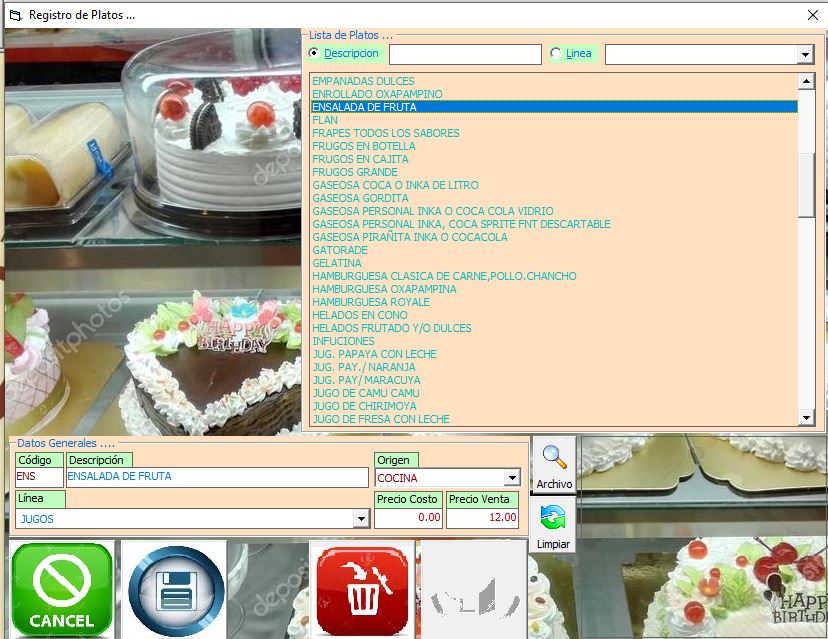This screenshot has width=828, height=639.
Task: Click the Limpiar refresh icon
Action: pyautogui.click(x=553, y=520)
